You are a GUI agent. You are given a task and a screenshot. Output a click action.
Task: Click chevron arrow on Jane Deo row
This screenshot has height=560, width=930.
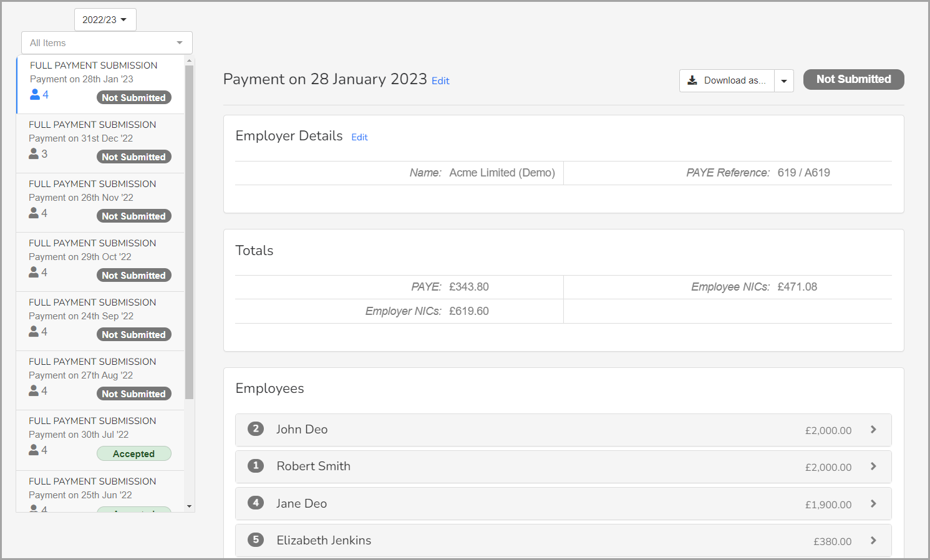click(873, 504)
